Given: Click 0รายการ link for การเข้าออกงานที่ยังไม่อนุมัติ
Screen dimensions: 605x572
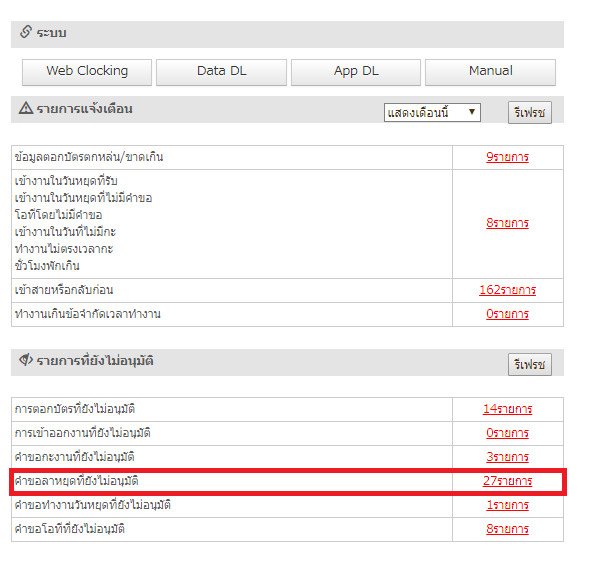Looking at the screenshot, I should 507,433.
